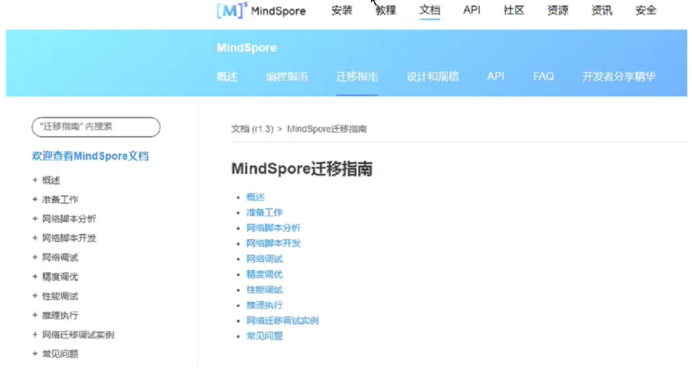
Task: Open the 准备工作 link in content list
Action: pos(264,212)
